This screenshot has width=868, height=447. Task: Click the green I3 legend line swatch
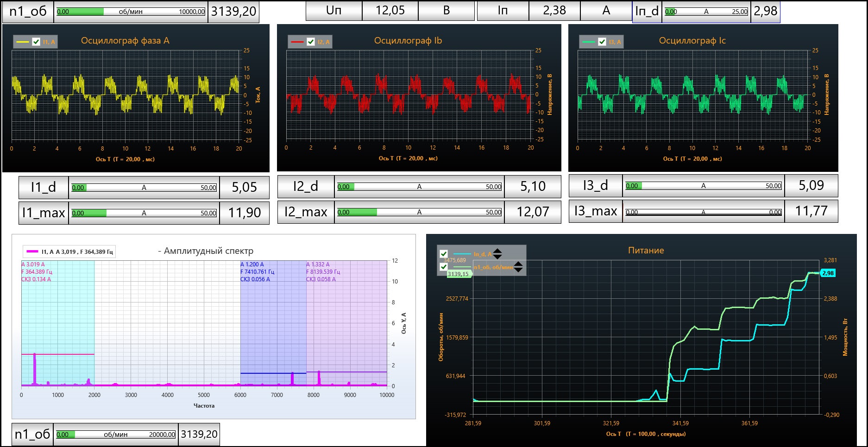pyautogui.click(x=589, y=42)
